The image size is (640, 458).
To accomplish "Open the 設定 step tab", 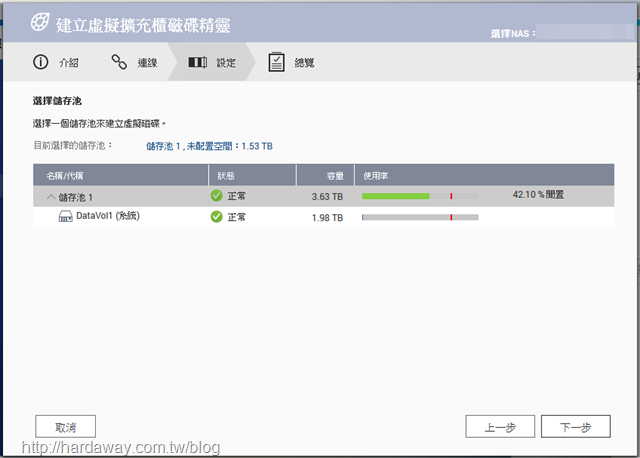I will click(212, 62).
